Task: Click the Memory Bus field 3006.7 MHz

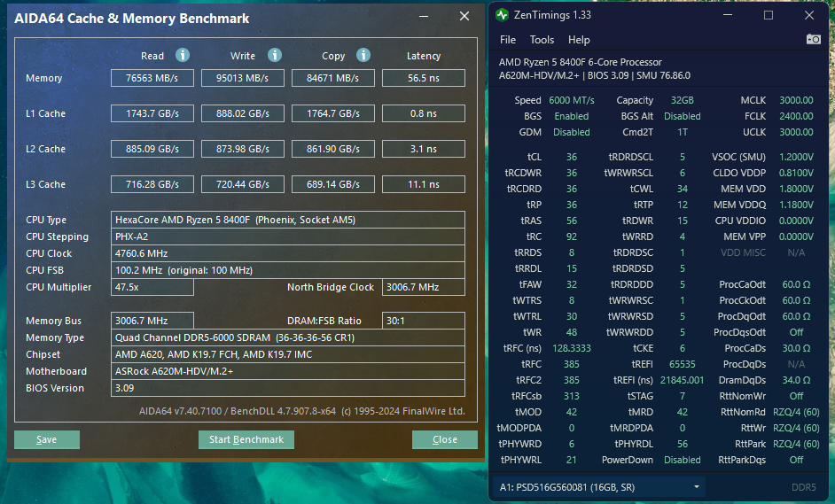Action: [152, 321]
